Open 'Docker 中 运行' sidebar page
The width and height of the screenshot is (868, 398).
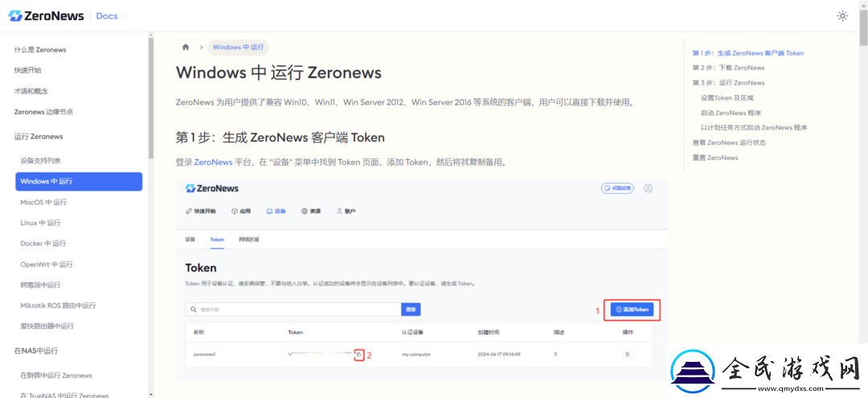click(x=43, y=243)
